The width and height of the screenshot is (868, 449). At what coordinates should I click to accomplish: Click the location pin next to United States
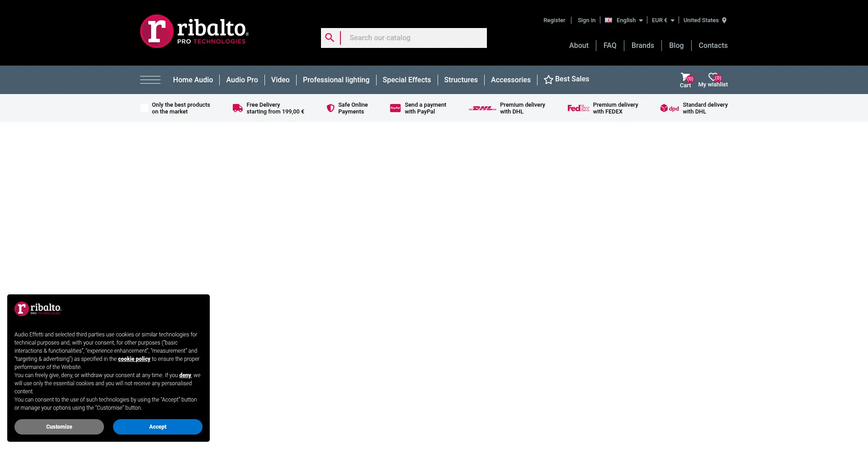724,20
